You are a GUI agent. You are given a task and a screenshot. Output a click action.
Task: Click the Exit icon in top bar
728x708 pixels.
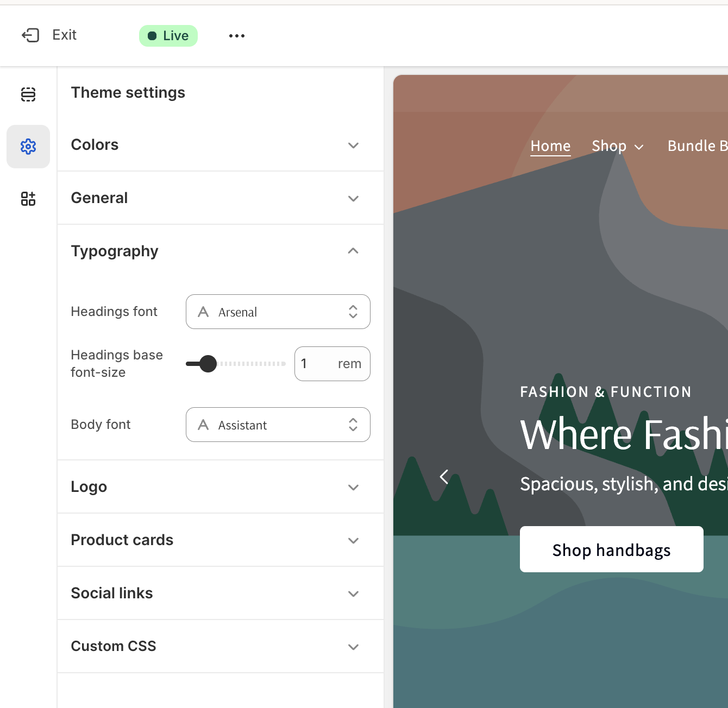(30, 35)
